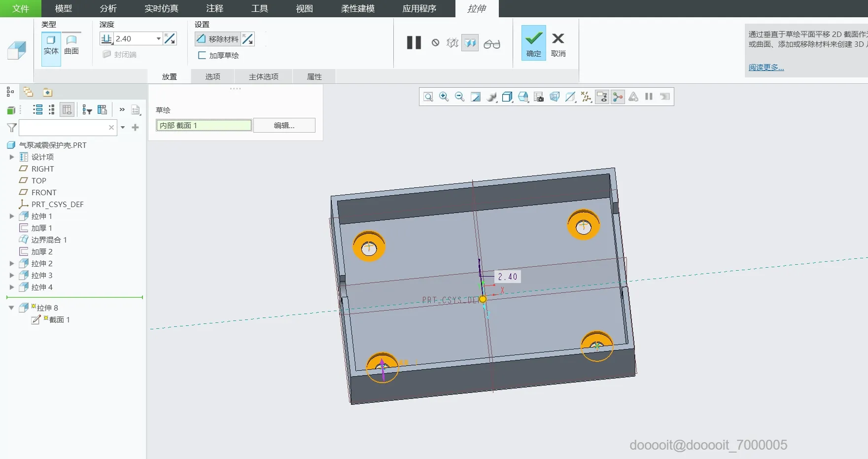Click the Zoom Out view icon
Viewport: 868px width, 459px height.
point(459,97)
